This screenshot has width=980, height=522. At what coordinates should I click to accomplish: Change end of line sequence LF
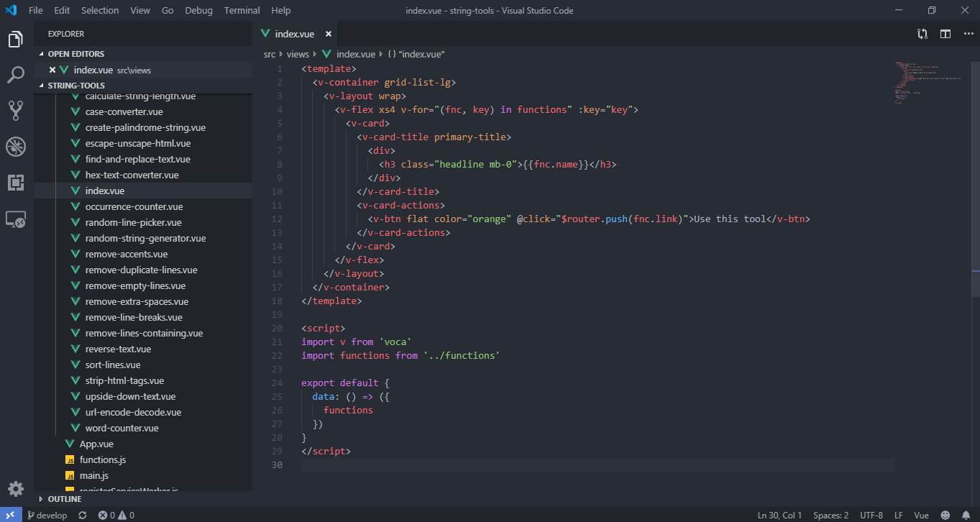coord(899,515)
